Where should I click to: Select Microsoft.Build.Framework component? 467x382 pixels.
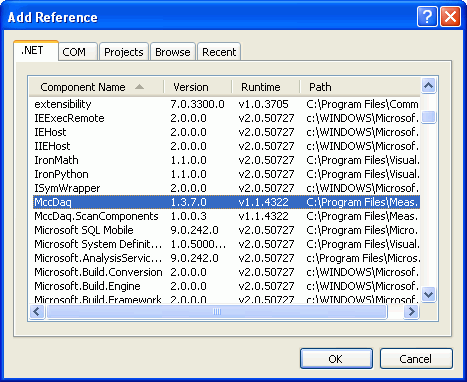coord(226,299)
